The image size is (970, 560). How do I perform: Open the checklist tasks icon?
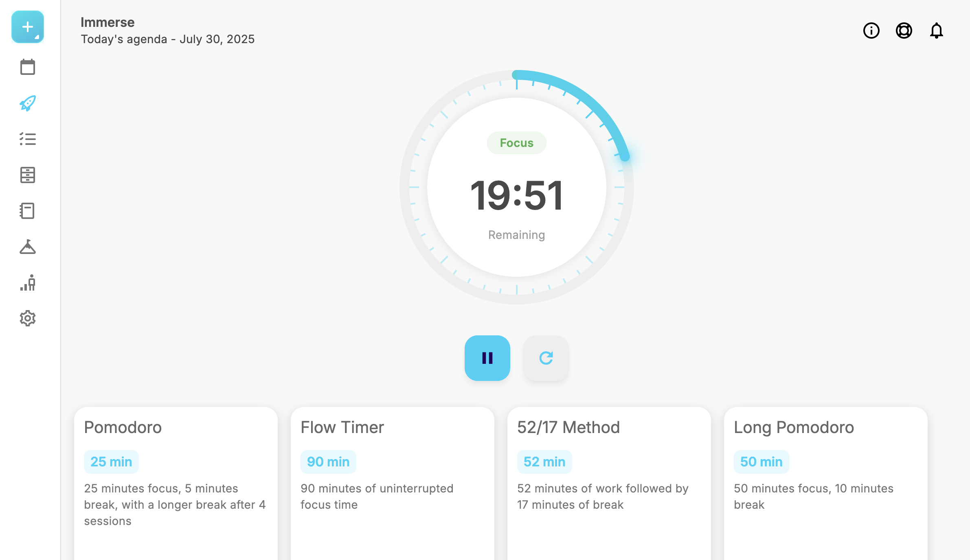coord(28,139)
